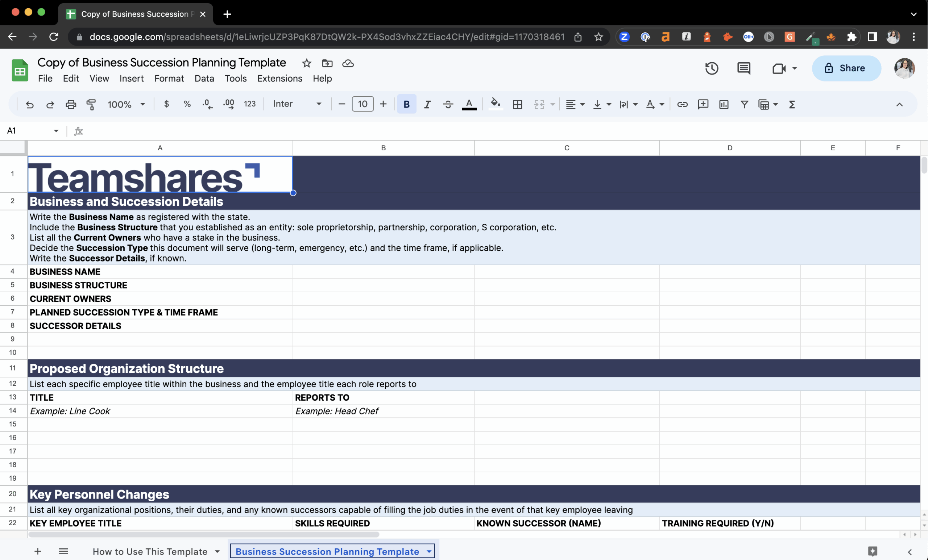This screenshot has height=560, width=928.
Task: Toggle bold formatting off
Action: tap(406, 104)
